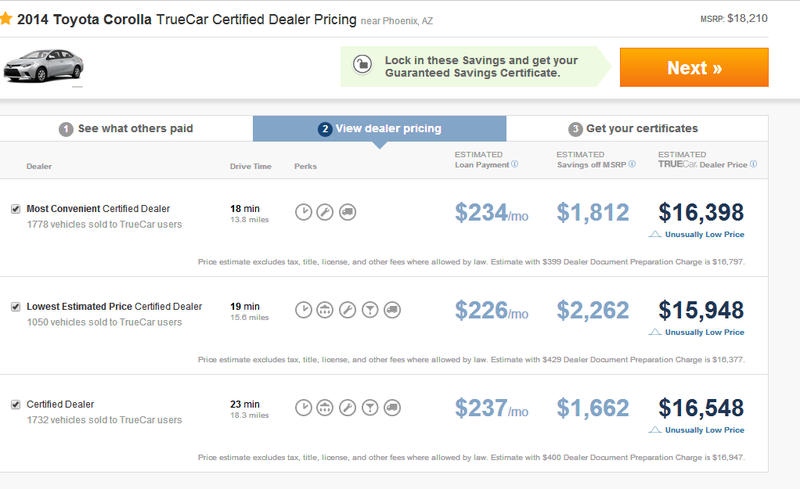Select the View dealer pricing tab
Image resolution: width=800 pixels, height=489 pixels.
click(380, 129)
